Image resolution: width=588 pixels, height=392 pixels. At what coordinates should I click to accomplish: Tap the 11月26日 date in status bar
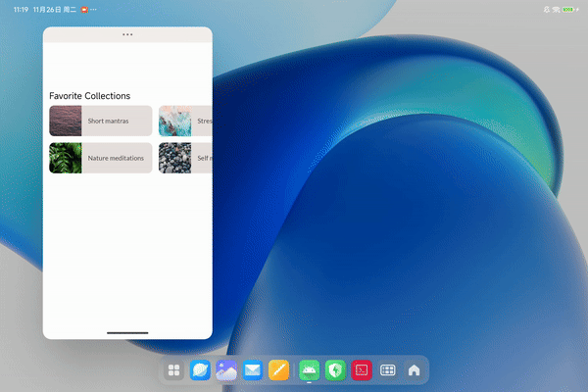(47, 10)
